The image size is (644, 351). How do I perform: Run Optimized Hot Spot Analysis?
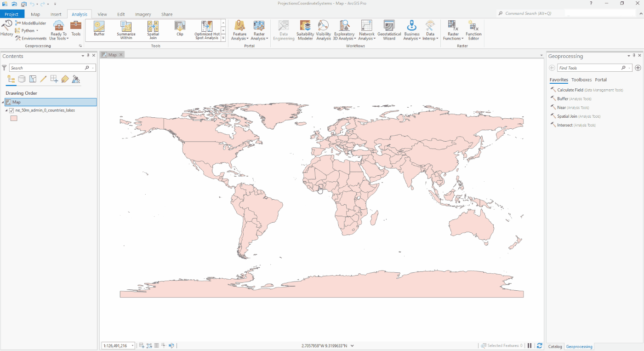pyautogui.click(x=206, y=29)
